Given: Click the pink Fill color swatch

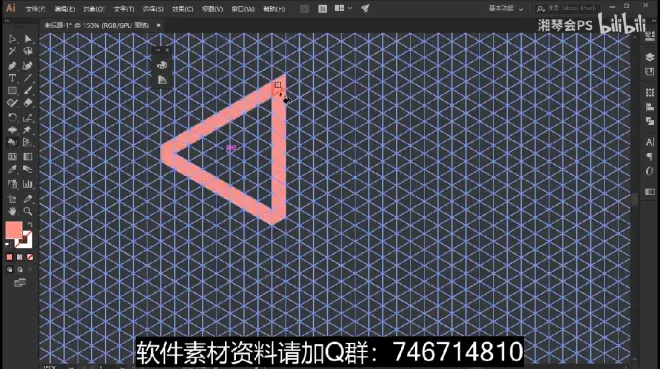Looking at the screenshot, I should coord(13,230).
